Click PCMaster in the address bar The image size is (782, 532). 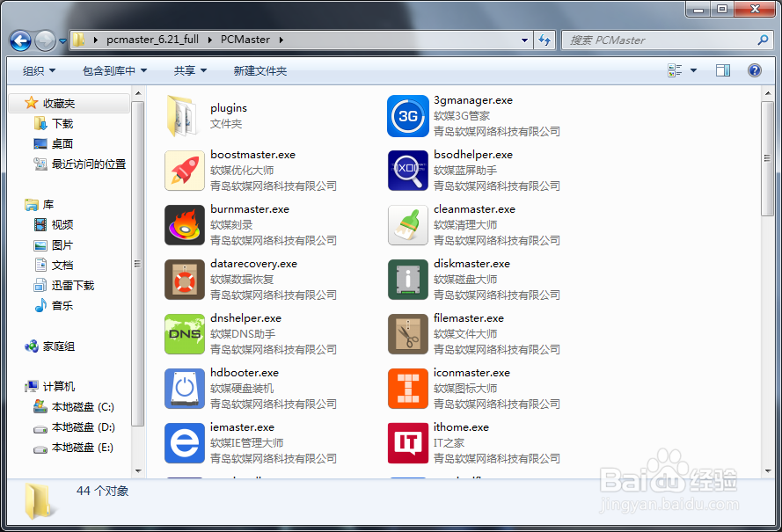(245, 40)
